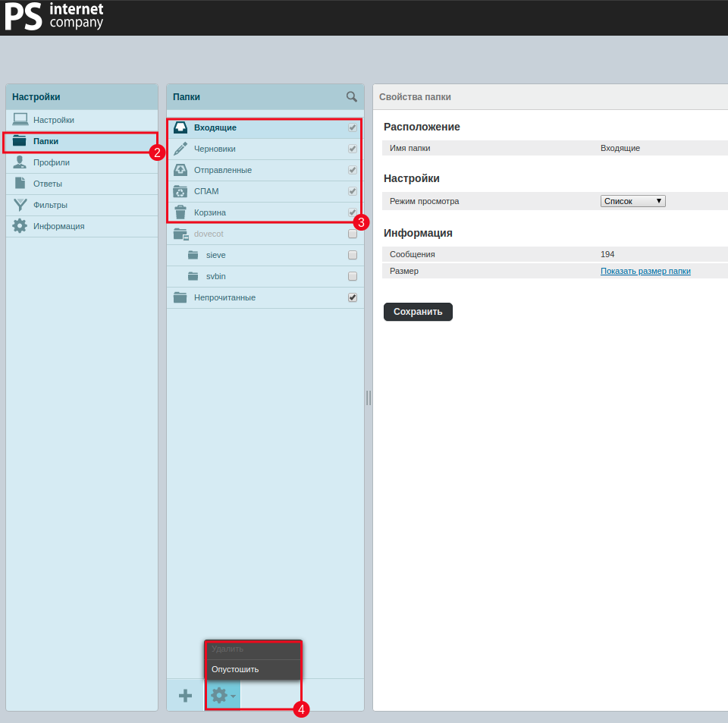This screenshot has width=728, height=723.
Task: Open folder search magnifier icon
Action: tap(351, 96)
